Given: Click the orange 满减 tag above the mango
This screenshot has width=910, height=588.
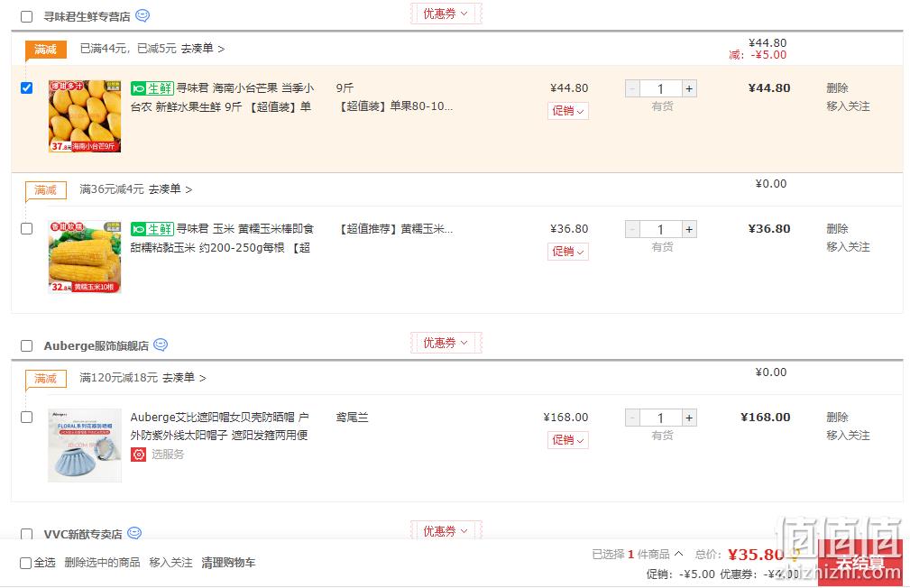Looking at the screenshot, I should pos(45,50).
